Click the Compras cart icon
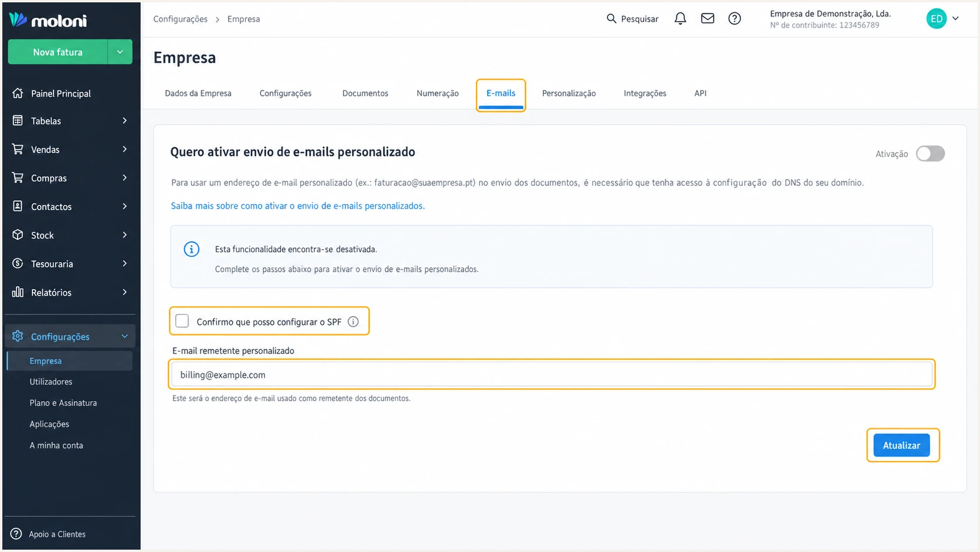980x552 pixels. tap(18, 178)
